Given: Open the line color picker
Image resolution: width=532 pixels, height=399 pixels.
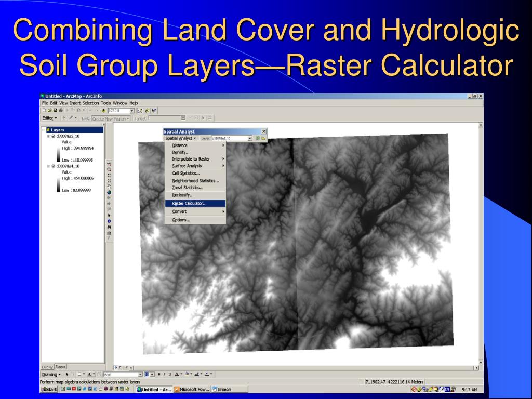Looking at the screenshot, I should 198,374.
